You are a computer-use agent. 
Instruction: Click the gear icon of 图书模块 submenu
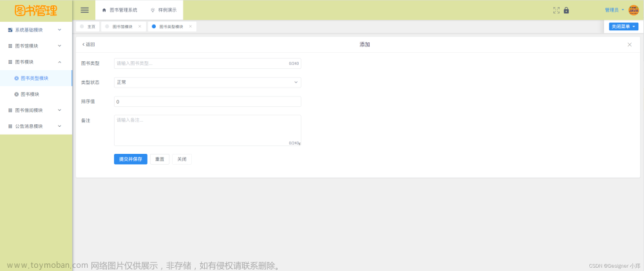point(17,94)
